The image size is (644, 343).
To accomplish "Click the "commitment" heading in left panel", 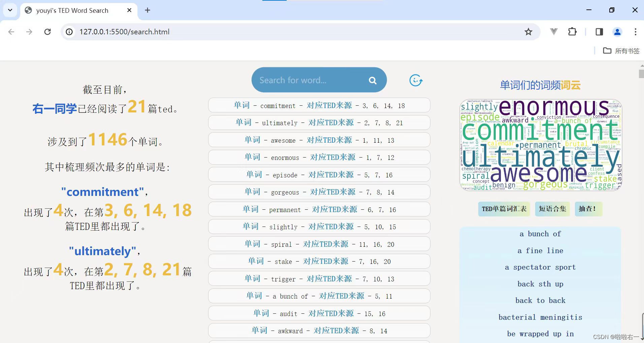I will coord(102,192).
